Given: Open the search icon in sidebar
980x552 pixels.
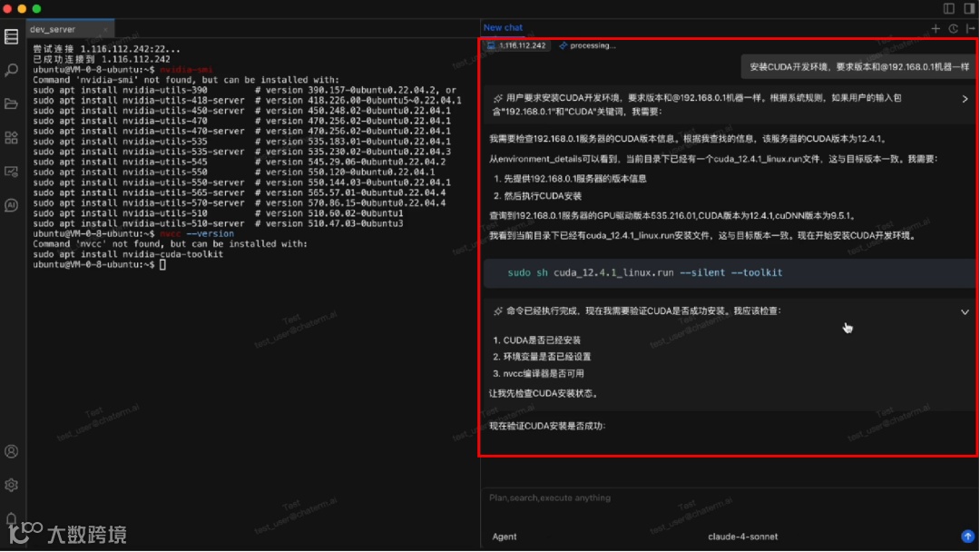Looking at the screenshot, I should pyautogui.click(x=11, y=70).
